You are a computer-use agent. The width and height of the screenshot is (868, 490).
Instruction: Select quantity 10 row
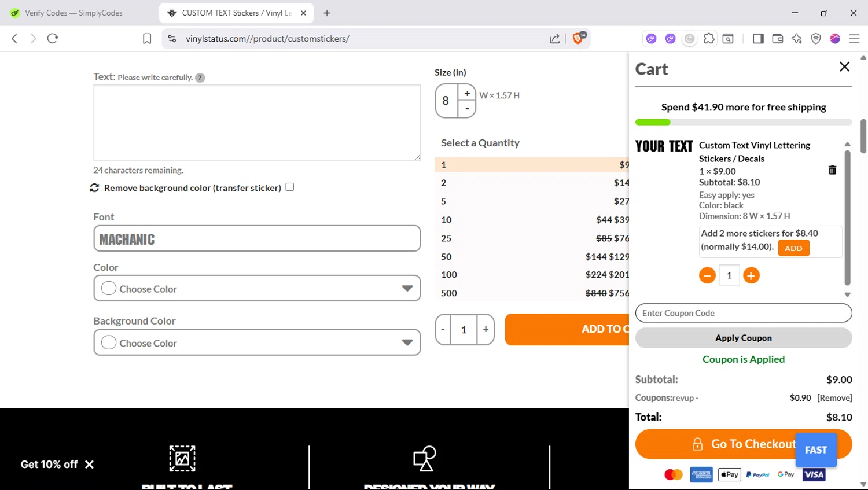coord(532,220)
